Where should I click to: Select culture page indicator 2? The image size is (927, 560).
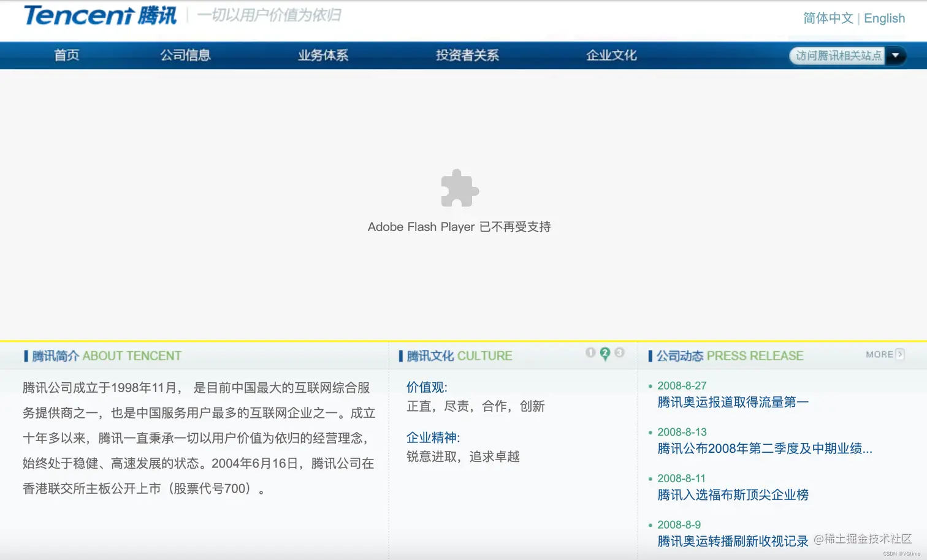(x=605, y=354)
